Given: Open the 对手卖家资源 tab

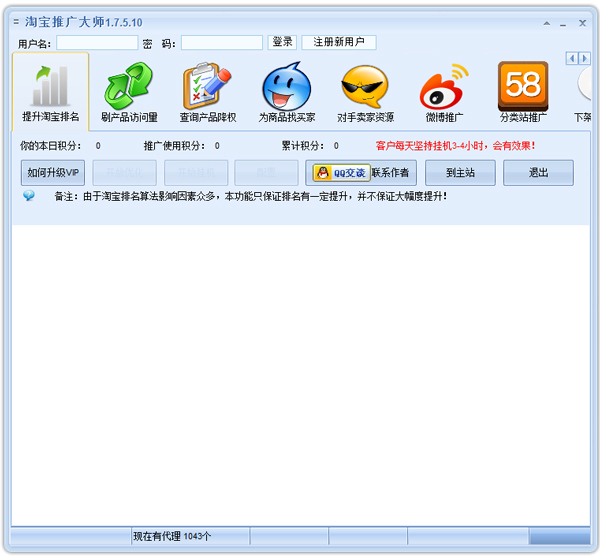Looking at the screenshot, I should (x=365, y=92).
